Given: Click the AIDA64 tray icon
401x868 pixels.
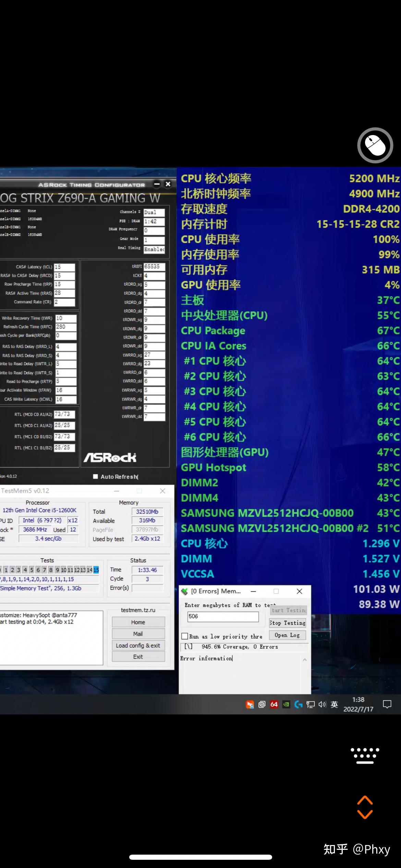Looking at the screenshot, I should (x=274, y=704).
